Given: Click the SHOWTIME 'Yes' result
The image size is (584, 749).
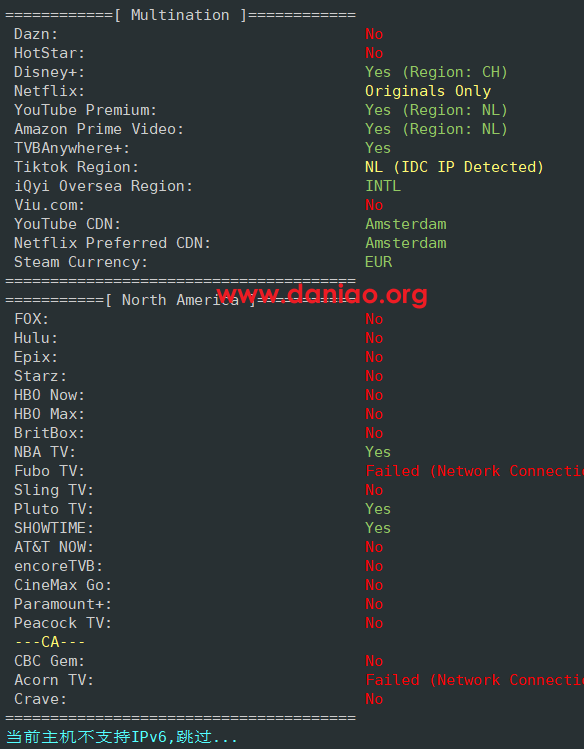Looking at the screenshot, I should (378, 528).
